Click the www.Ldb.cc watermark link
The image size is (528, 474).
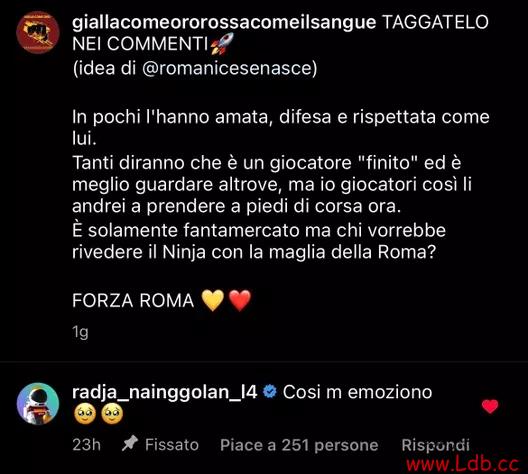462,464
